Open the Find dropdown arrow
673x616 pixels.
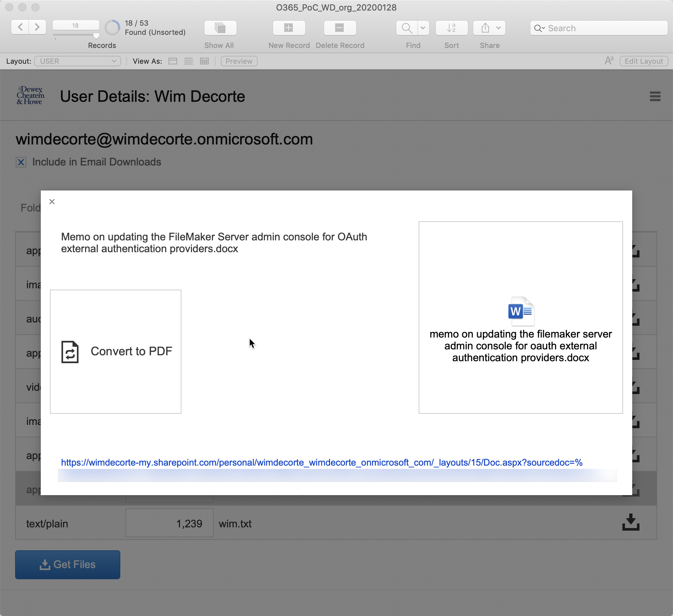[x=423, y=28]
